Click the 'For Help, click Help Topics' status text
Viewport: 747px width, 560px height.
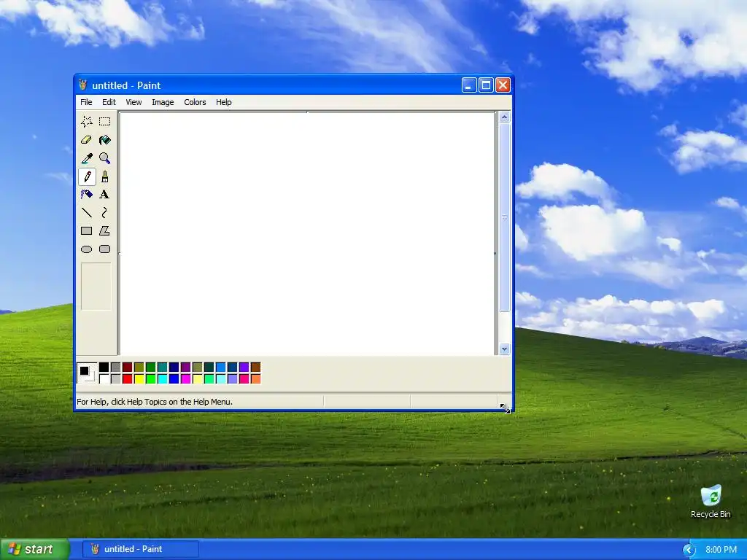click(155, 402)
